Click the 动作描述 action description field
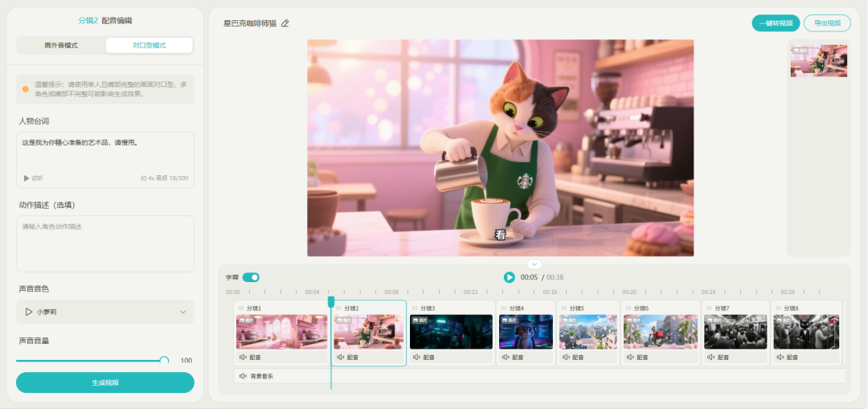Image resolution: width=868 pixels, height=409 pixels. pos(105,243)
